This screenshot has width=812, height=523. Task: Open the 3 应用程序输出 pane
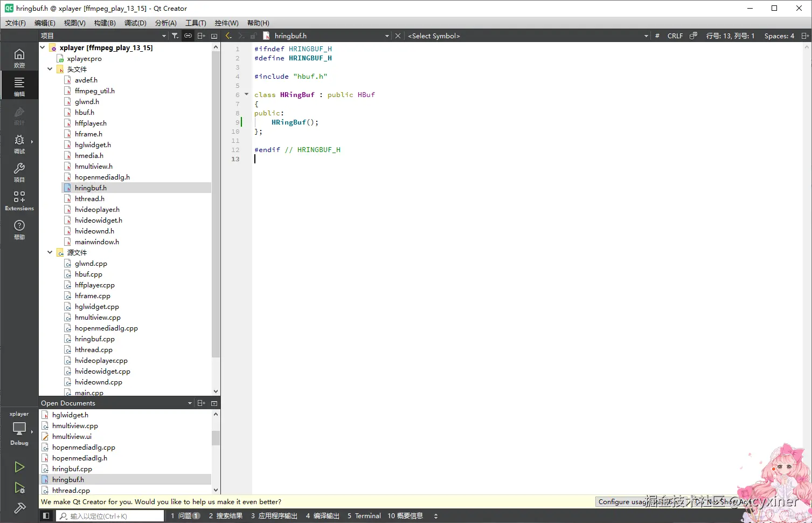[274, 516]
